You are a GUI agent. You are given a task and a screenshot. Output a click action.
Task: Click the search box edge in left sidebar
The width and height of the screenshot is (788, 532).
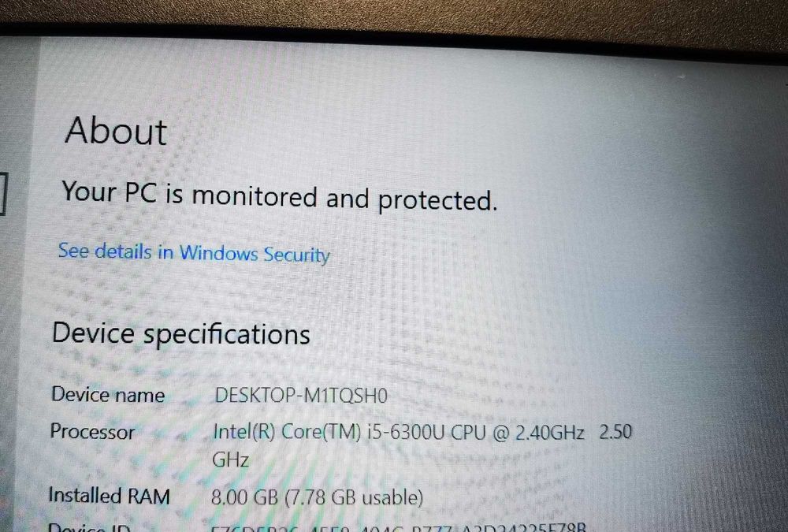pyautogui.click(x=3, y=193)
